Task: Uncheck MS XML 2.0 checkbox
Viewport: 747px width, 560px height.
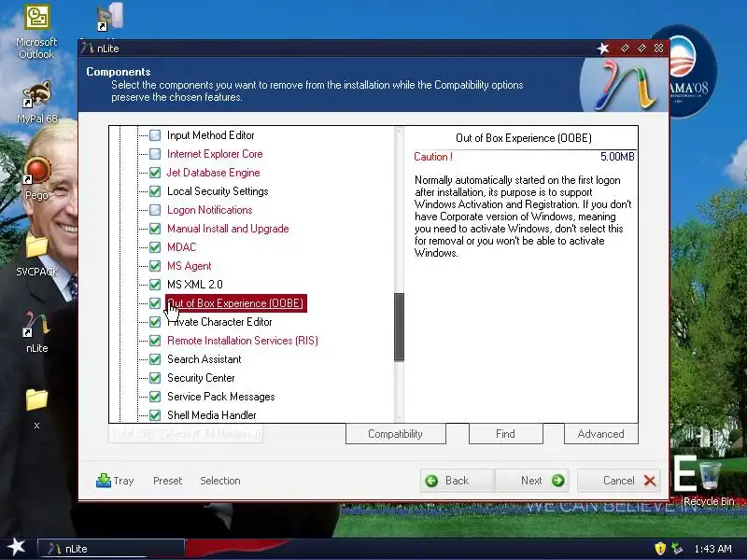Action: point(155,285)
